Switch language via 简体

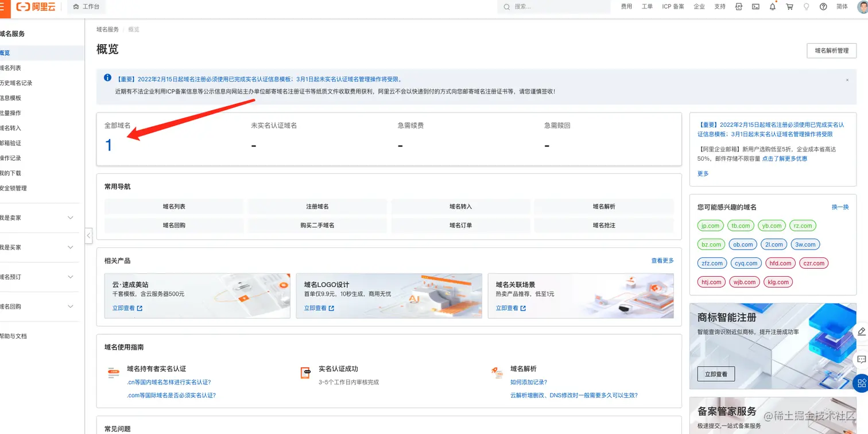click(x=842, y=7)
